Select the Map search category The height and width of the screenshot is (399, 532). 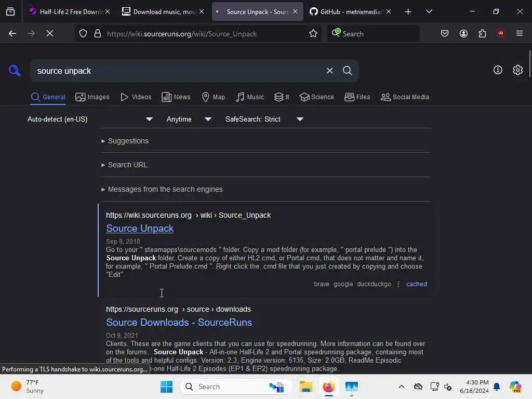213,97
